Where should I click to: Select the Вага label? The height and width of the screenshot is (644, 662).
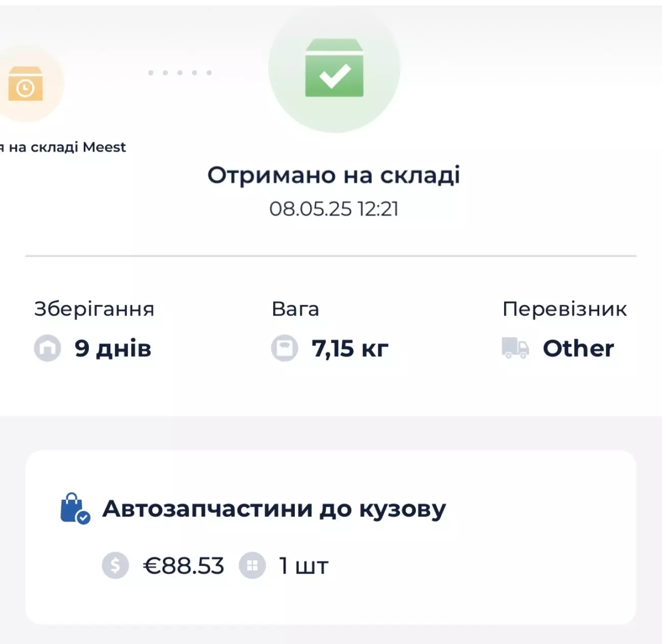pos(295,309)
